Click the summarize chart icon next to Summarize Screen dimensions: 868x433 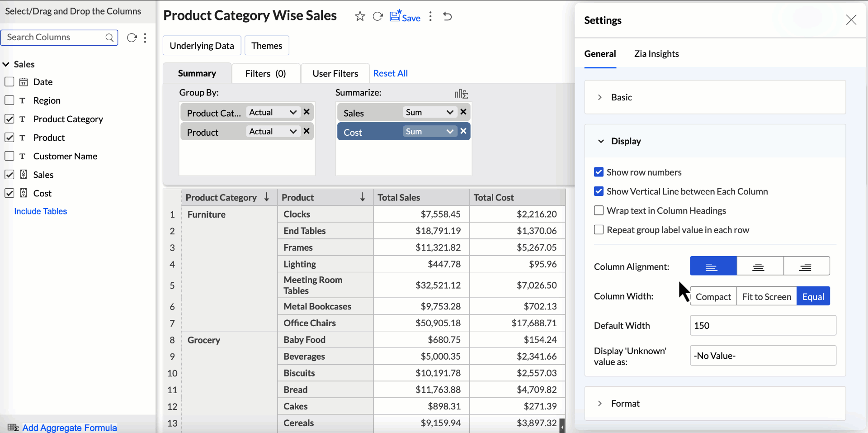(x=461, y=94)
